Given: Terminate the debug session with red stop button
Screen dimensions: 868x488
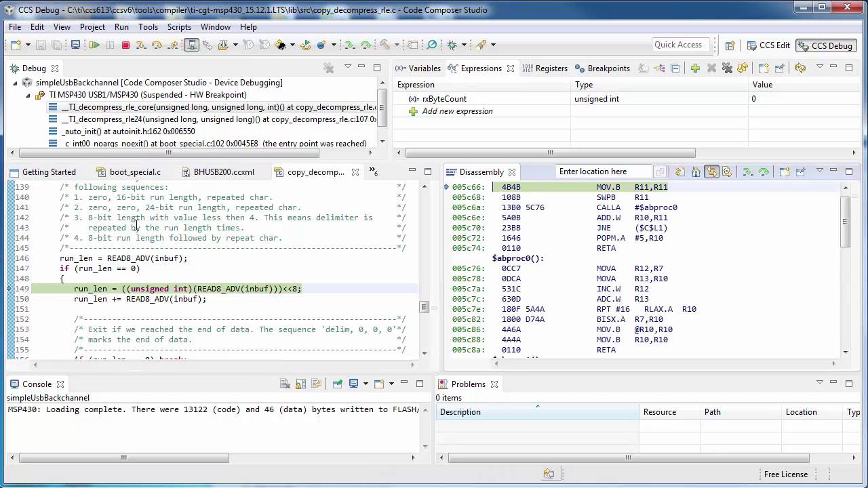Looking at the screenshot, I should pyautogui.click(x=125, y=45).
